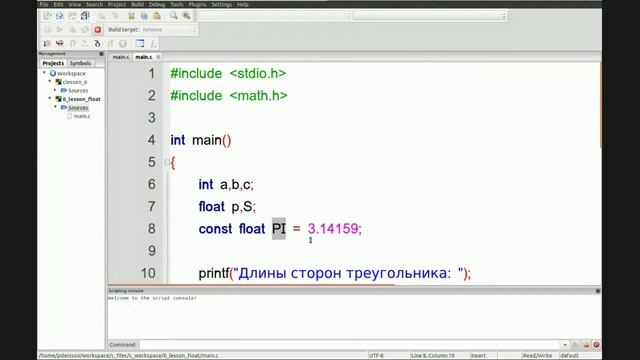
Task: Click the Save all files icon
Action: [x=85, y=16]
